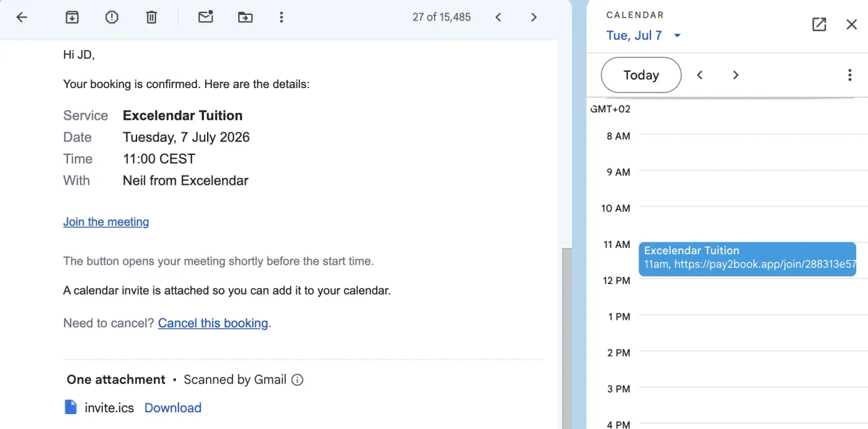Viewport: 868px width, 429px height.
Task: Open calendar panel options menu
Action: point(850,75)
